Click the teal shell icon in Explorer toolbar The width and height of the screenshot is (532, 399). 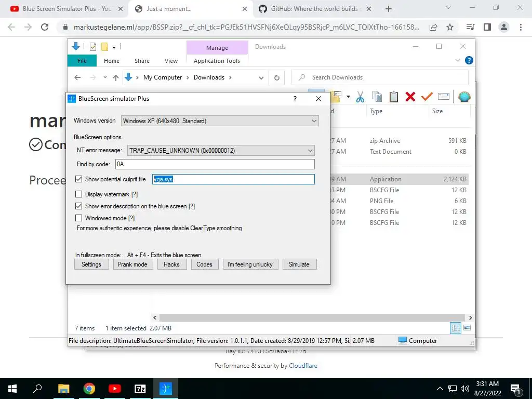(x=464, y=97)
